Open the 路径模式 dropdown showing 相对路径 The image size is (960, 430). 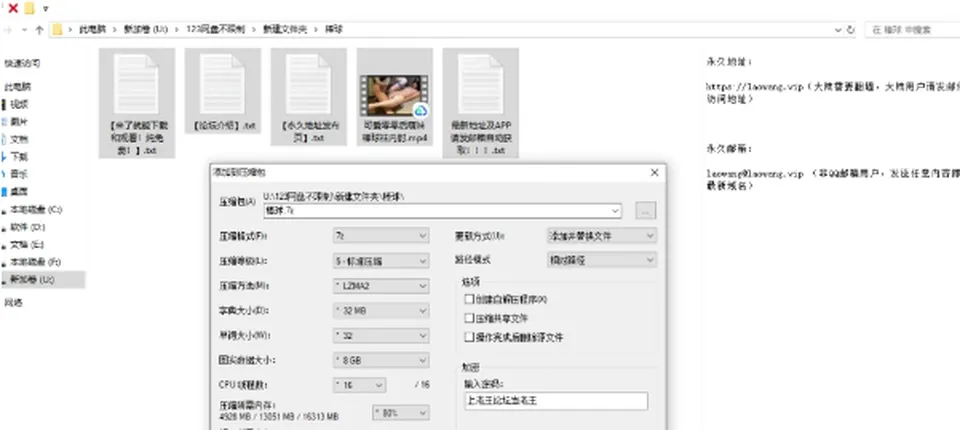click(x=601, y=260)
